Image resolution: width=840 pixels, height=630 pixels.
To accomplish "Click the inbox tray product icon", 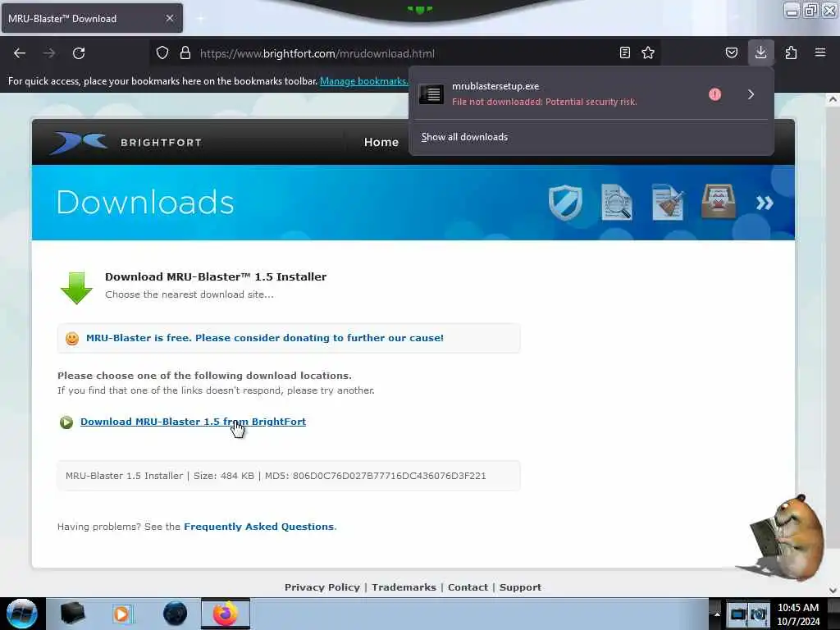I will click(719, 202).
